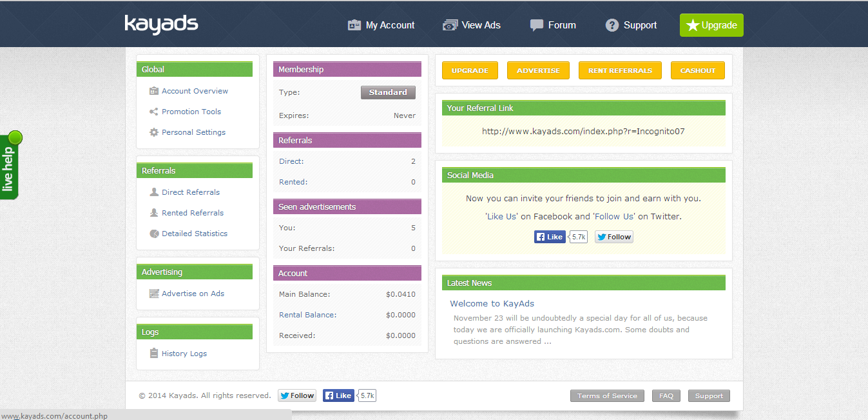Click the Main Balance value $0.0410
This screenshot has width=868, height=420.
[x=401, y=294]
